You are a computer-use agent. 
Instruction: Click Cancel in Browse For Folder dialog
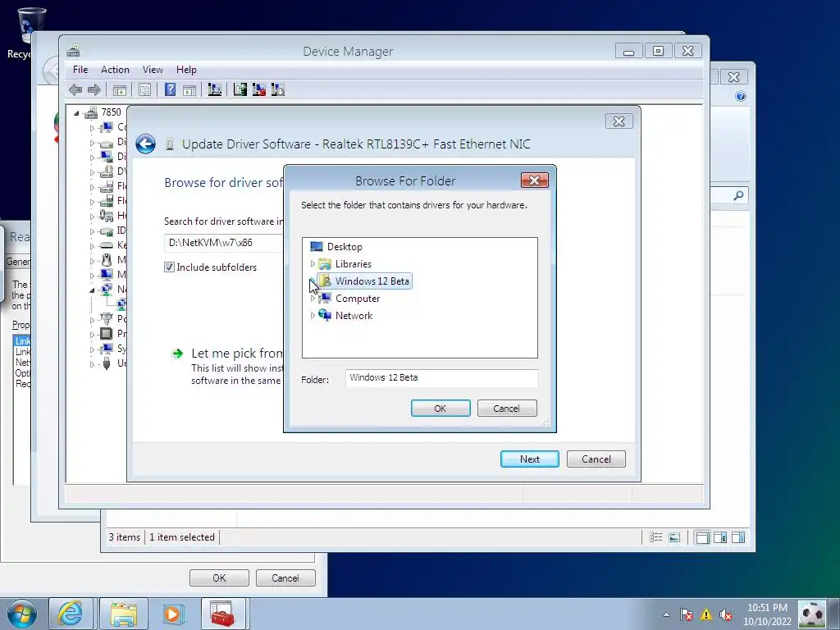(x=506, y=409)
